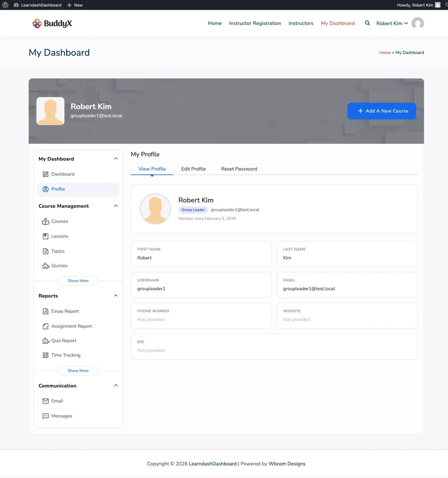
Task: Switch to the Edit Profile tab
Action: (x=193, y=169)
